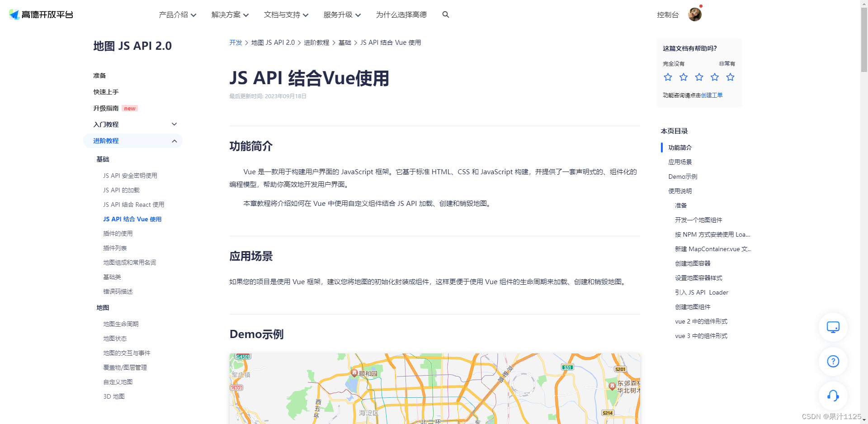The image size is (868, 424).
Task: Click the 创建工单 link
Action: (712, 95)
